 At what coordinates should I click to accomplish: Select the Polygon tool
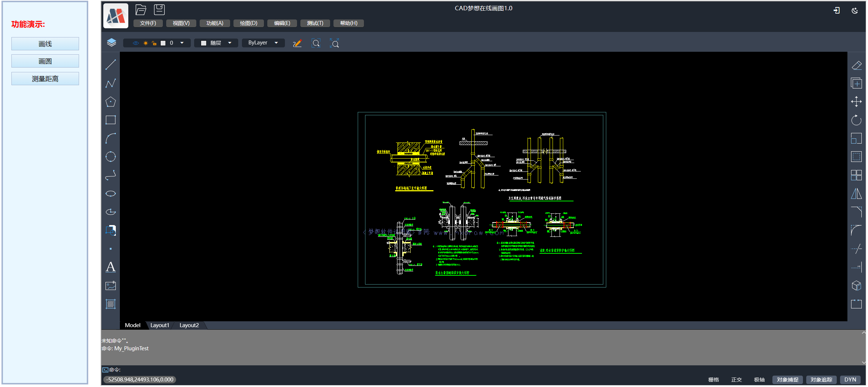111,102
